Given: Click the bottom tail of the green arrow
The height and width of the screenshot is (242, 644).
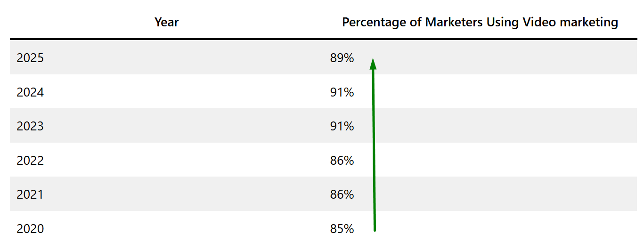Looking at the screenshot, I should point(375,229).
